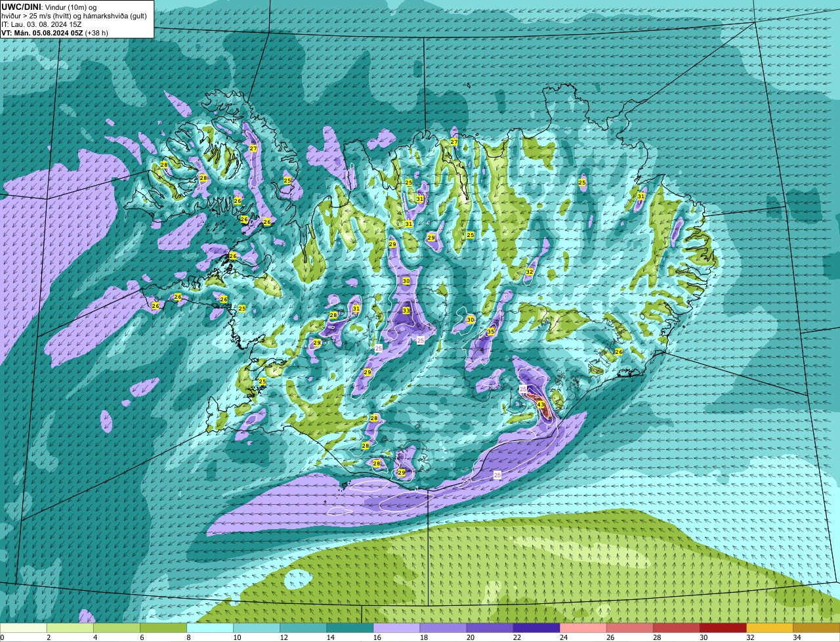Click the yellow 33 gust label

(406, 310)
